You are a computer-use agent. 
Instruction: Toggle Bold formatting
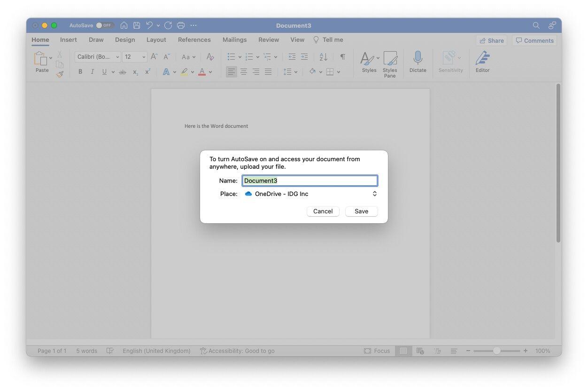click(x=80, y=72)
